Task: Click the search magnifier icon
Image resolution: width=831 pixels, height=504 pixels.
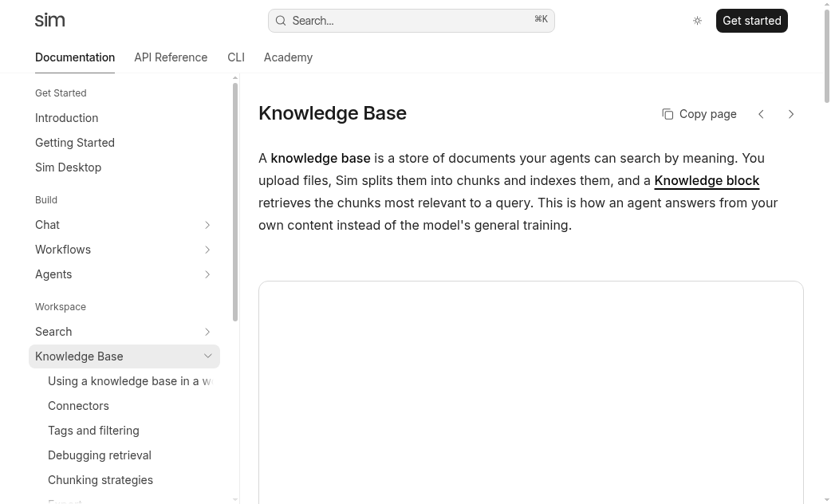Action: (281, 21)
